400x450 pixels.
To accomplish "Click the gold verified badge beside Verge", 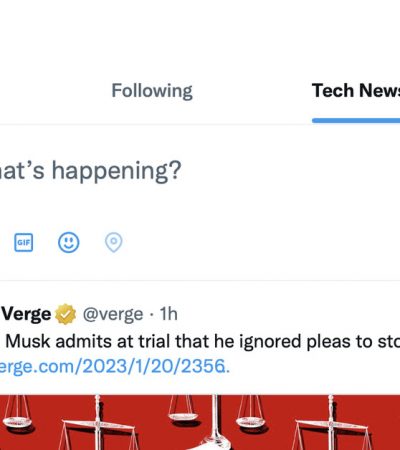I will tap(65, 314).
